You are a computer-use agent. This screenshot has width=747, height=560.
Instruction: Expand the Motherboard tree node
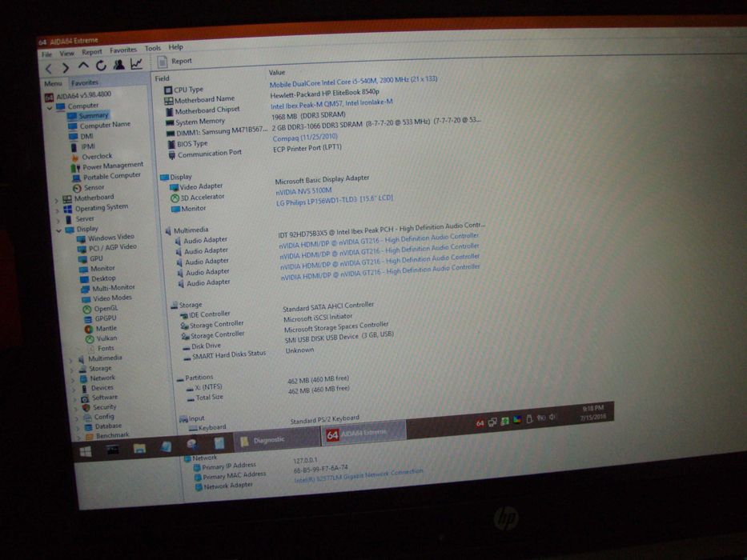(x=57, y=201)
